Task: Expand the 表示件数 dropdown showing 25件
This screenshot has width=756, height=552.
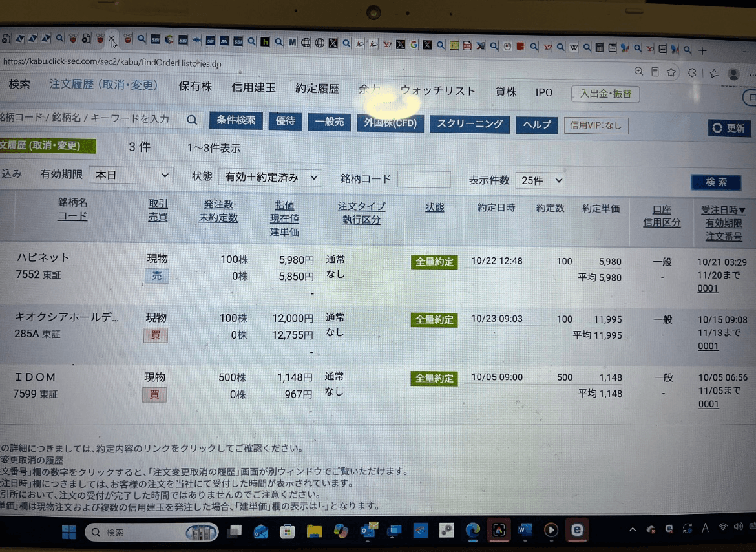Action: [541, 180]
